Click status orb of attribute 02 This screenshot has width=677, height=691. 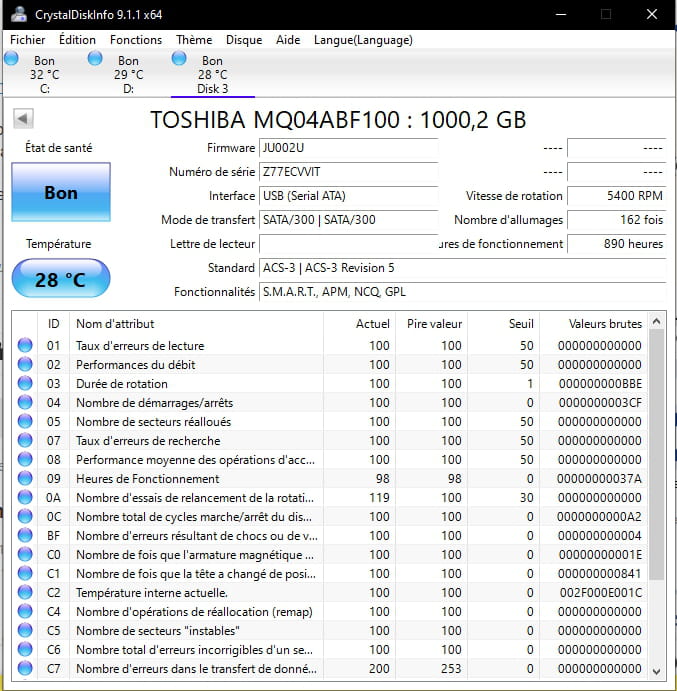pyautogui.click(x=25, y=364)
